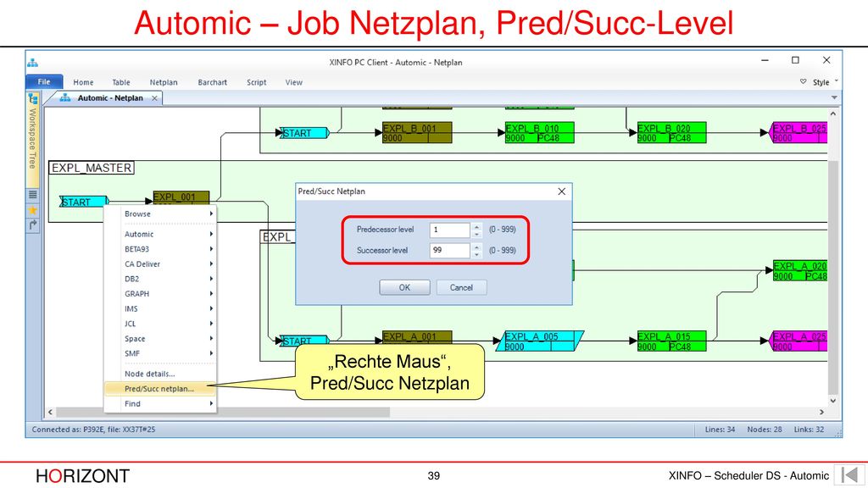Expand the GRAPH submenu

tap(160, 294)
